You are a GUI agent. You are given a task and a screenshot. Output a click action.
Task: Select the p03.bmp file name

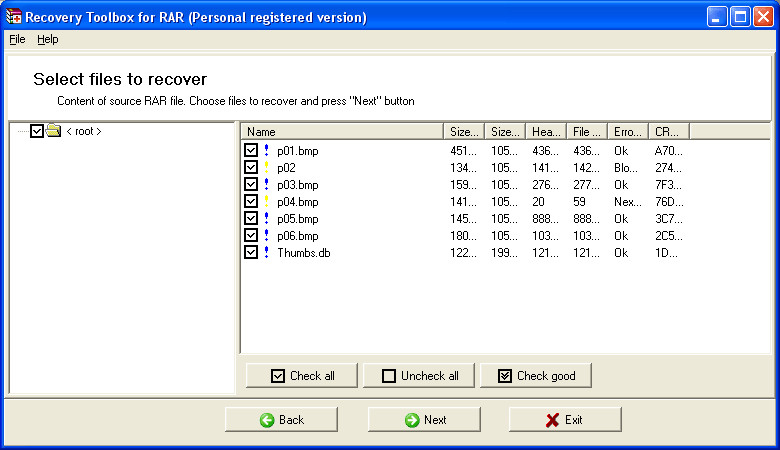297,184
